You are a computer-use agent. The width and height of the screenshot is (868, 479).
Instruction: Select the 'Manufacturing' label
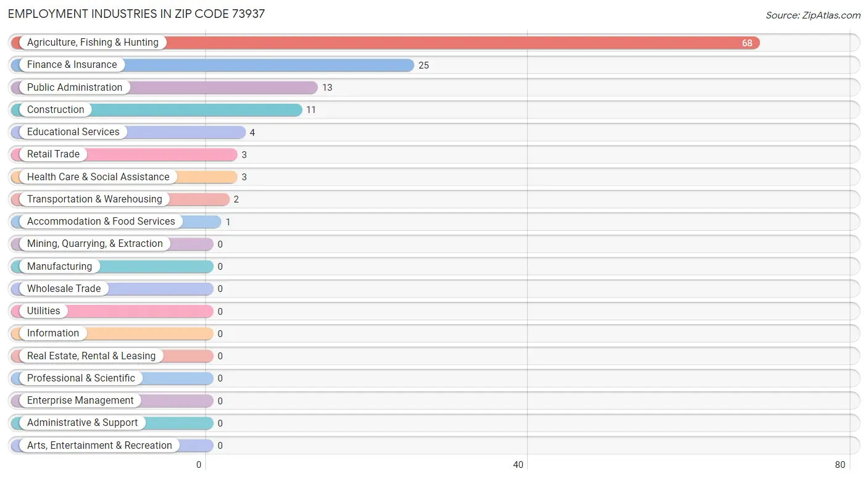pyautogui.click(x=59, y=267)
